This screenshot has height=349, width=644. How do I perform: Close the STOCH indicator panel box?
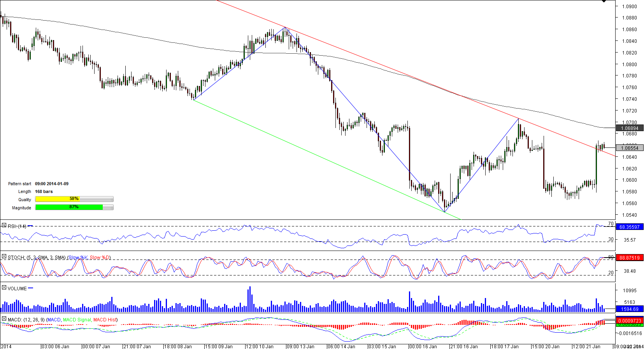pos(4,257)
